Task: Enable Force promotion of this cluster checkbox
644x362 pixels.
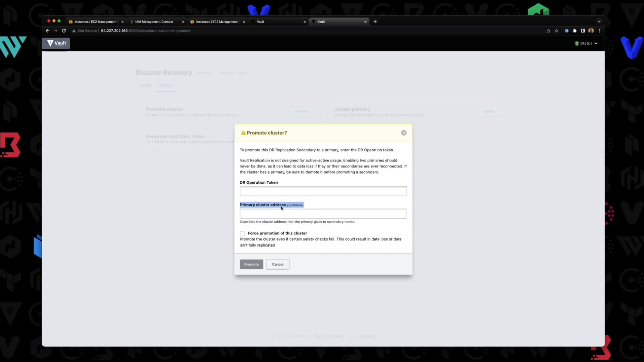Action: point(242,234)
